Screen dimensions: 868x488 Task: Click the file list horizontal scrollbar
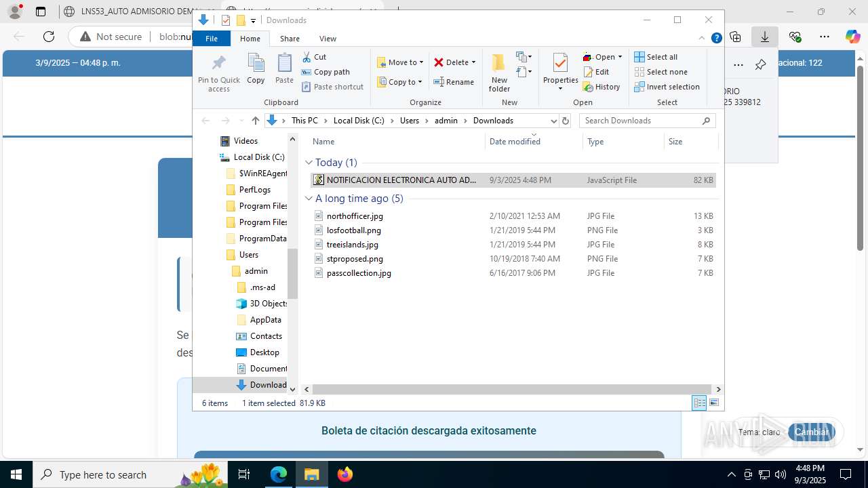coord(512,390)
